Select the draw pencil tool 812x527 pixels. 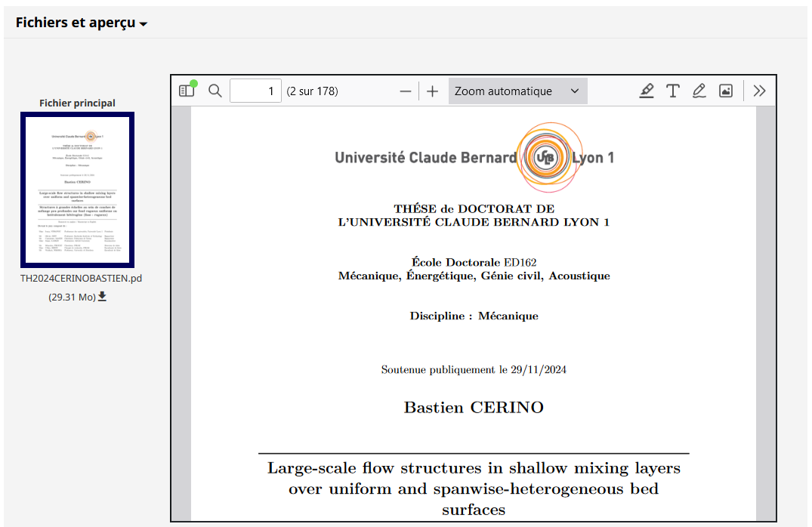coord(699,91)
